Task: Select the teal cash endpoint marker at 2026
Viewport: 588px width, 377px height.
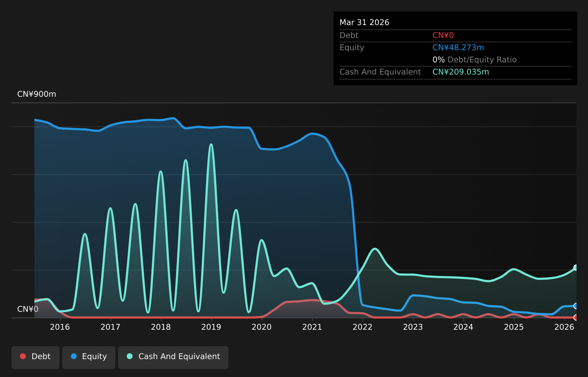Action: point(576,267)
